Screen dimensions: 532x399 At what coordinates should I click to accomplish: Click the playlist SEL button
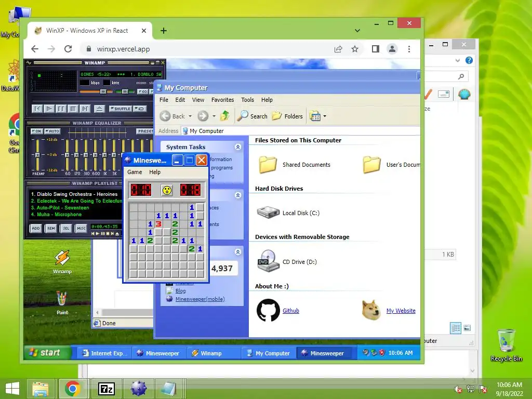(66, 229)
